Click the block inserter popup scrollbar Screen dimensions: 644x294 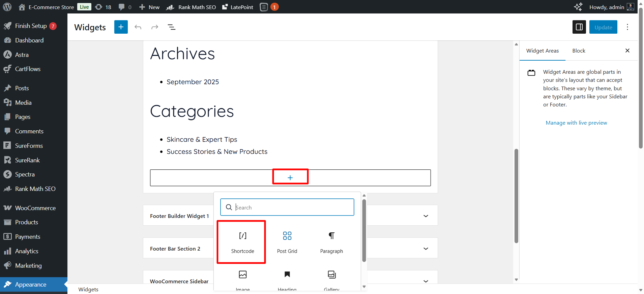point(364,231)
